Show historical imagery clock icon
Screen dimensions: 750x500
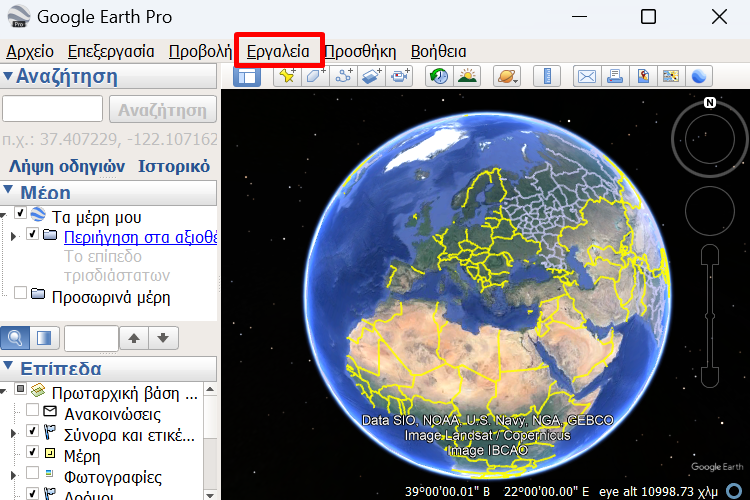point(439,76)
